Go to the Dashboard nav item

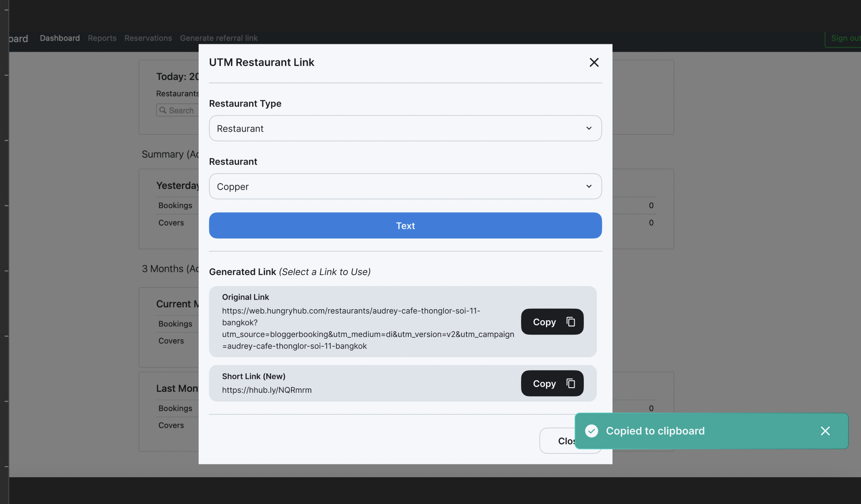60,38
